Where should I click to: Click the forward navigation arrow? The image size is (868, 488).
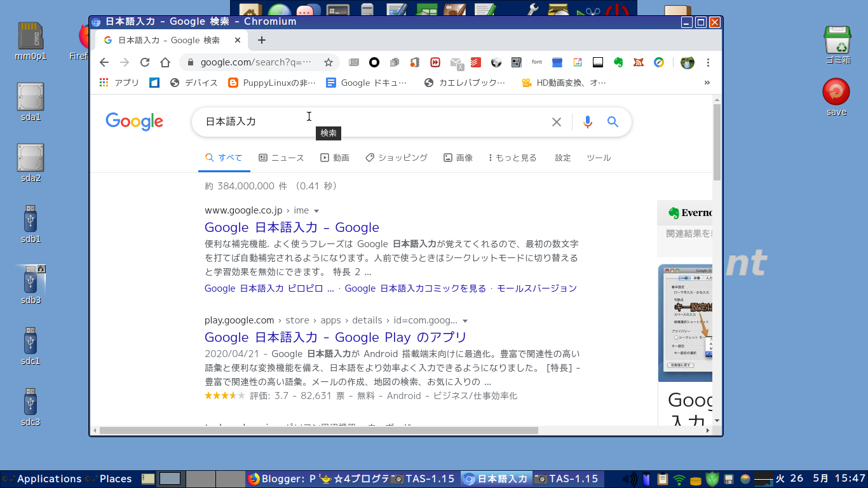(x=125, y=62)
